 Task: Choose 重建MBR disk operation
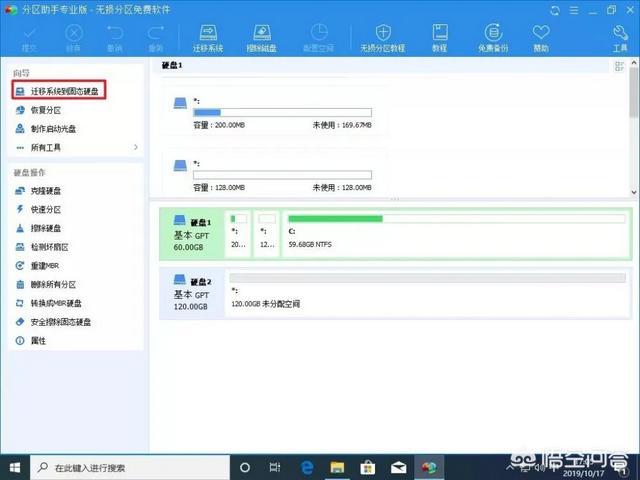pos(45,266)
